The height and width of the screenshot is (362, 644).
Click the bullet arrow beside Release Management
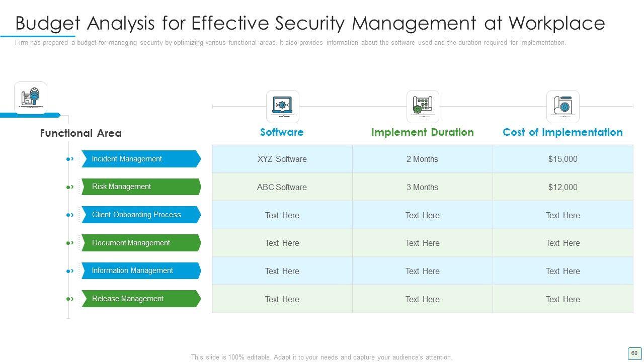point(70,299)
